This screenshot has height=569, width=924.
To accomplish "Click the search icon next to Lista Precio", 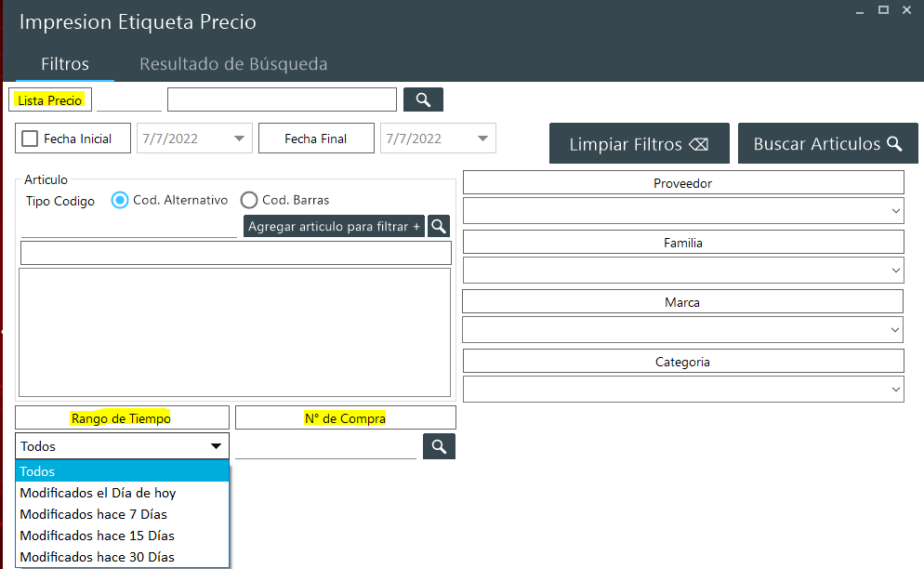I will click(423, 99).
